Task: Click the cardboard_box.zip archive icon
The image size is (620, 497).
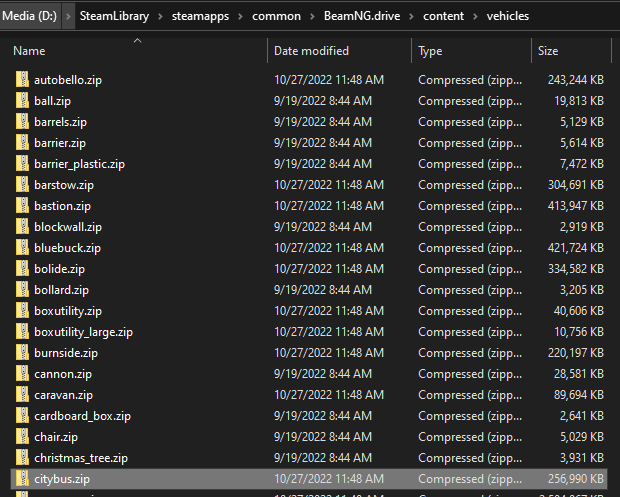Action: [23, 415]
